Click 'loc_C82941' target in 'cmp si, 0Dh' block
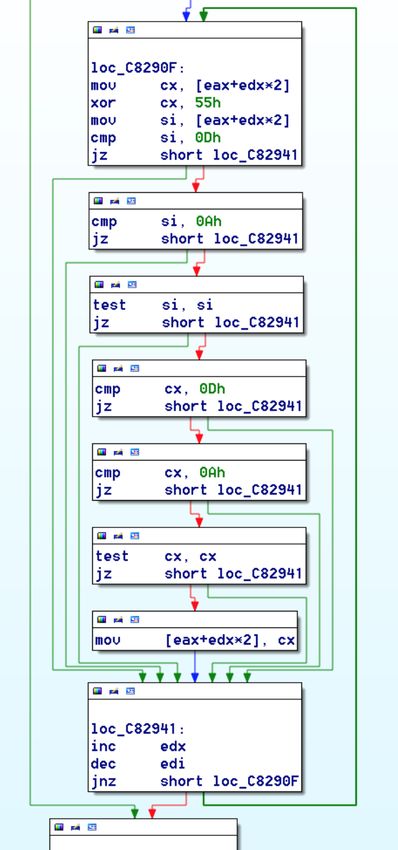 point(256,155)
